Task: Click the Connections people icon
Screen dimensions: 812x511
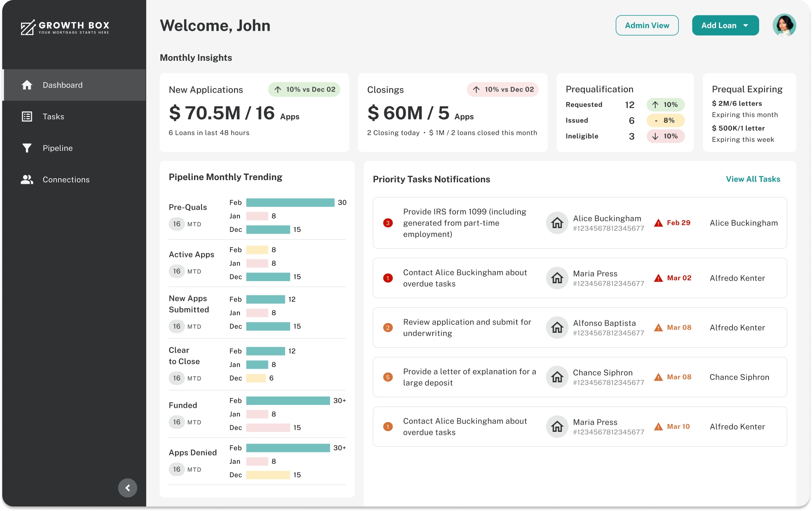Action: coord(27,180)
